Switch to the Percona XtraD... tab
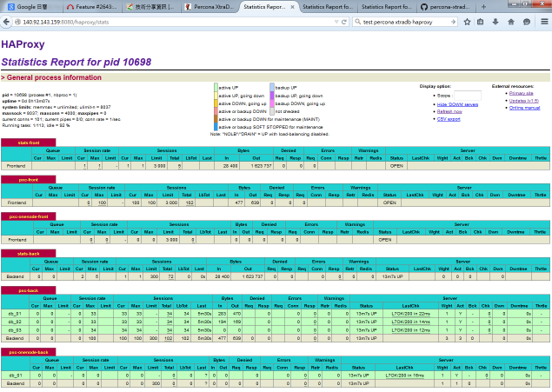Viewport: 552px width, 392px height. click(x=209, y=7)
